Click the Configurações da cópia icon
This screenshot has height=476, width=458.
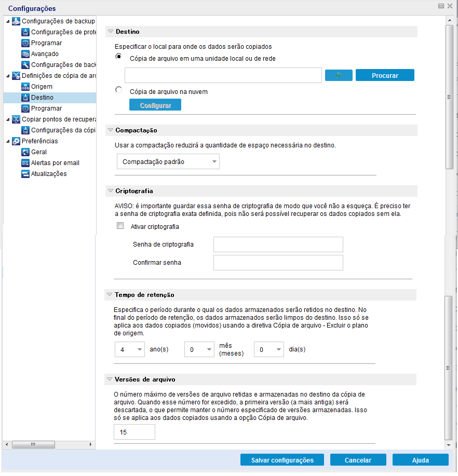[x=25, y=130]
